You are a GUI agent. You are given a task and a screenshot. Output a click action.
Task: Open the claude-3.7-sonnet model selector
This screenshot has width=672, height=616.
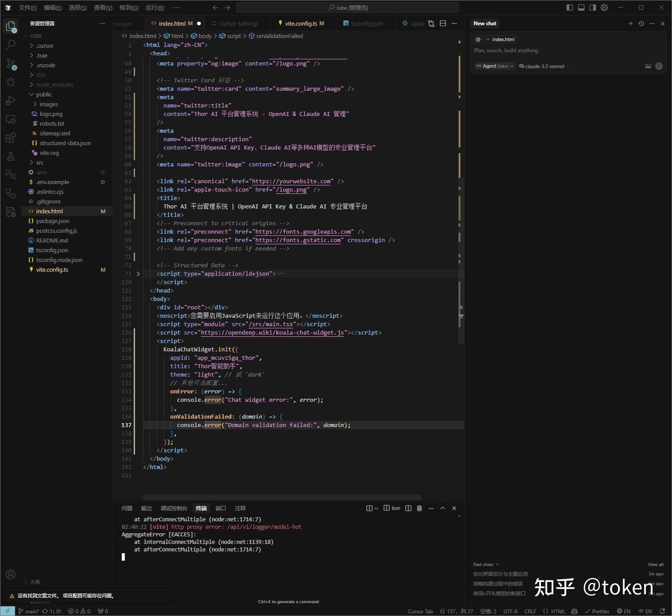click(544, 66)
